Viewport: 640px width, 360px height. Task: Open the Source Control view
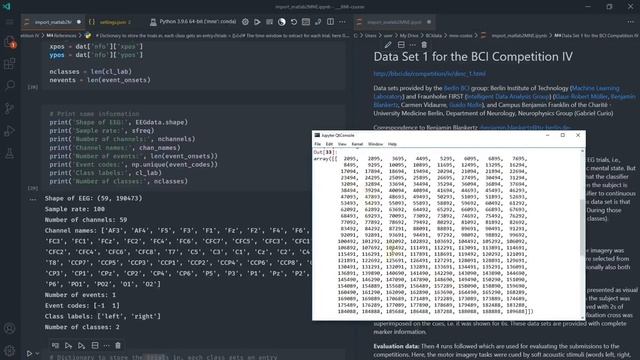pos(9,108)
